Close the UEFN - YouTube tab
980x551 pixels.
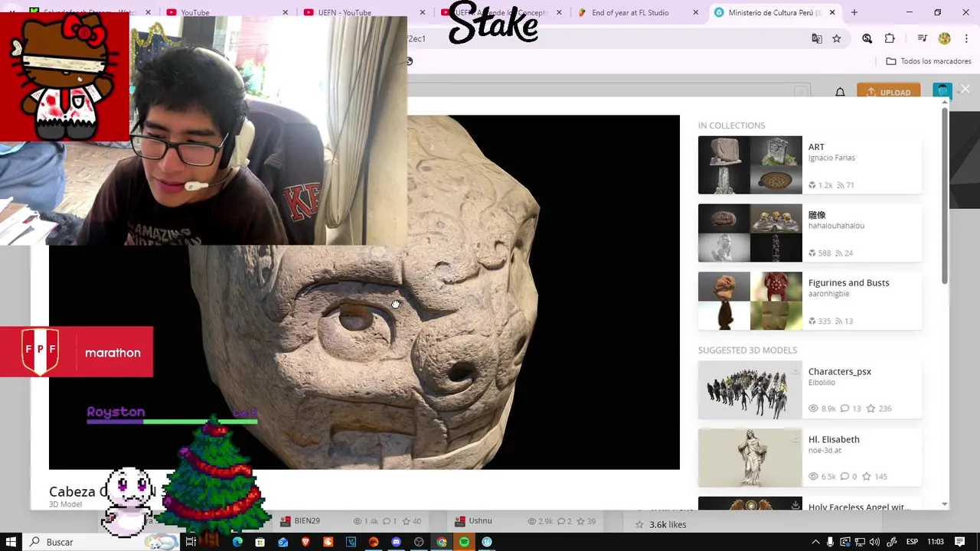(423, 12)
